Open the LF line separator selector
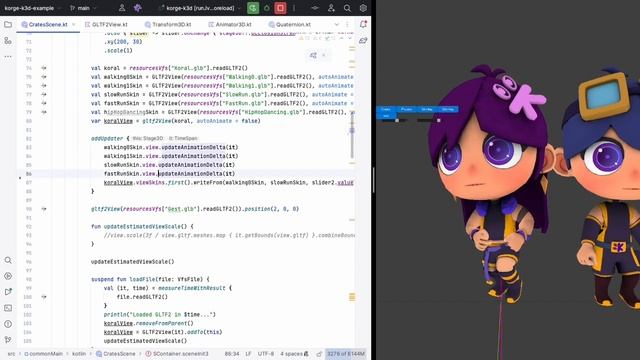 (248, 354)
